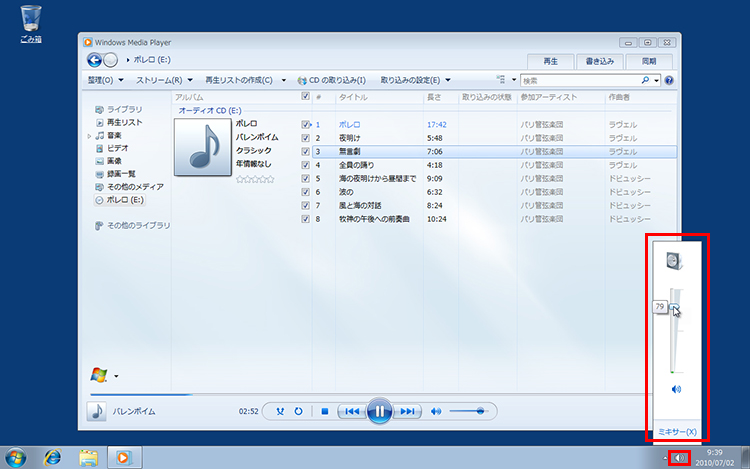Click the system volume slider handle at 79
Image resolution: width=750 pixels, height=469 pixels.
(674, 306)
